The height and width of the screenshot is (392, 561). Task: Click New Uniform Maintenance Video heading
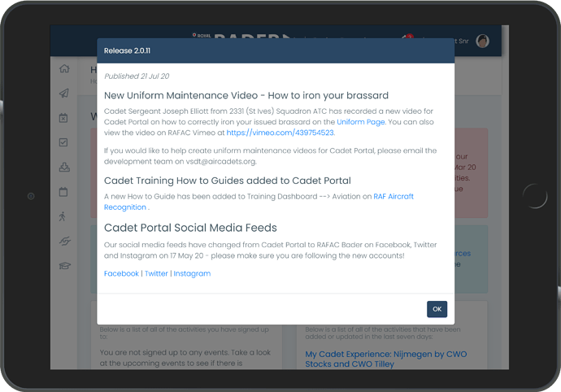[x=246, y=96]
